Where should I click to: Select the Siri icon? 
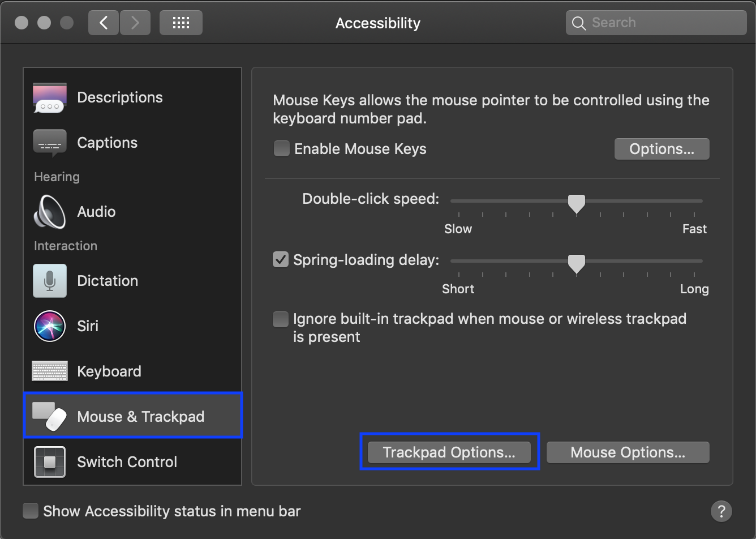tap(50, 326)
